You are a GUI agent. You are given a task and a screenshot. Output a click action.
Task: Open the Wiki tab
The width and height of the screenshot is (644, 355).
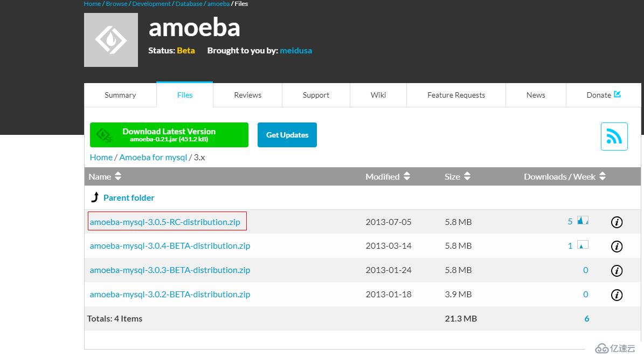[x=378, y=95]
